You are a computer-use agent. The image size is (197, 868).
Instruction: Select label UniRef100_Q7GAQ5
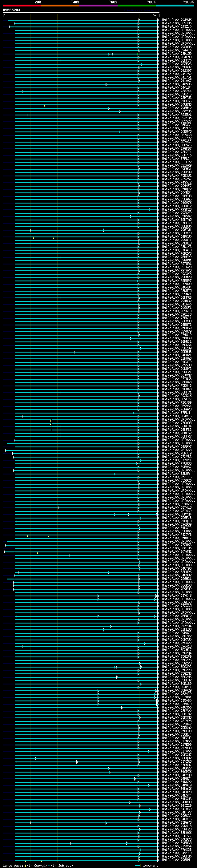[177, 423]
